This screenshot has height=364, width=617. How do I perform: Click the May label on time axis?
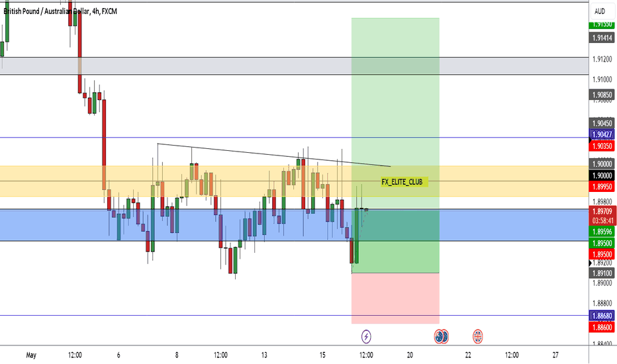coord(31,355)
